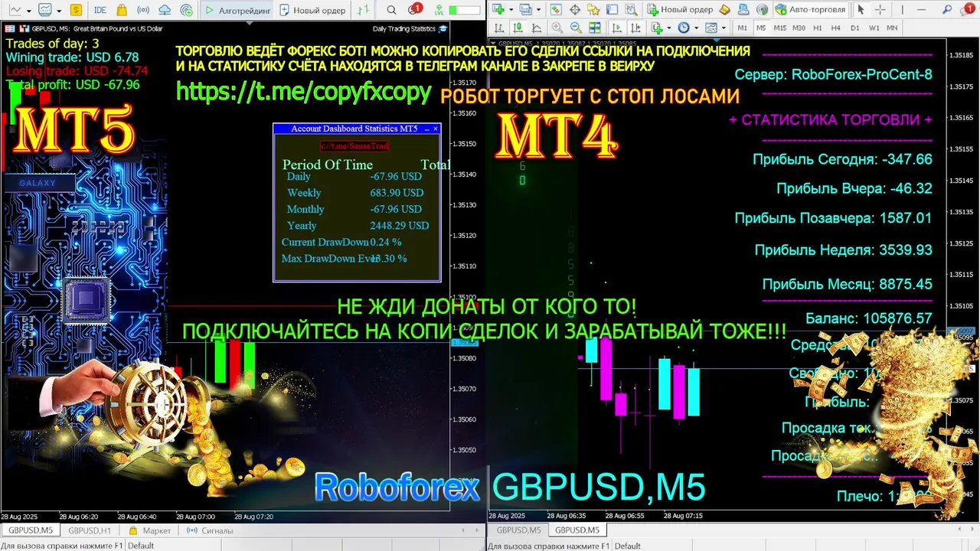Select the H4 timeframe in MT4
The height and width of the screenshot is (551, 980).
point(836,28)
